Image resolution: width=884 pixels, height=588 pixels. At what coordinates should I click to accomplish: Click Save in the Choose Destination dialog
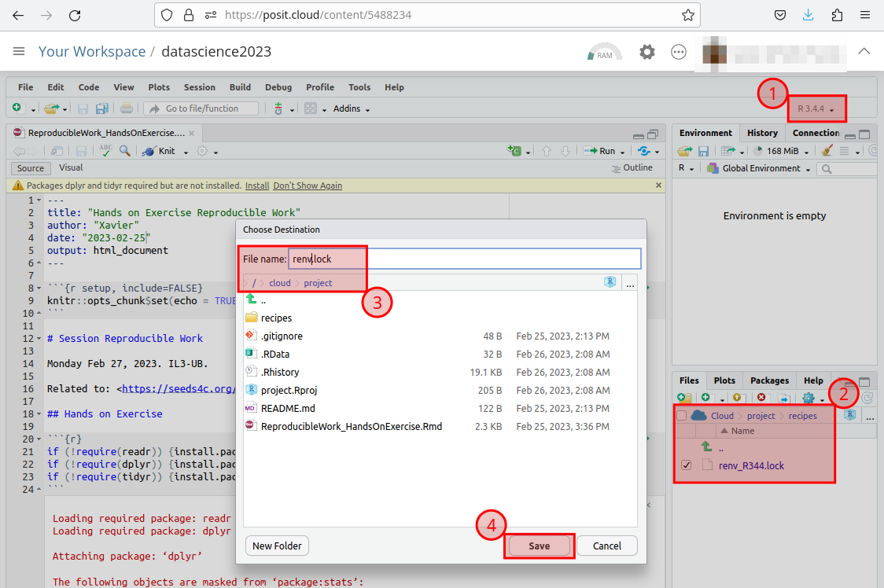539,546
